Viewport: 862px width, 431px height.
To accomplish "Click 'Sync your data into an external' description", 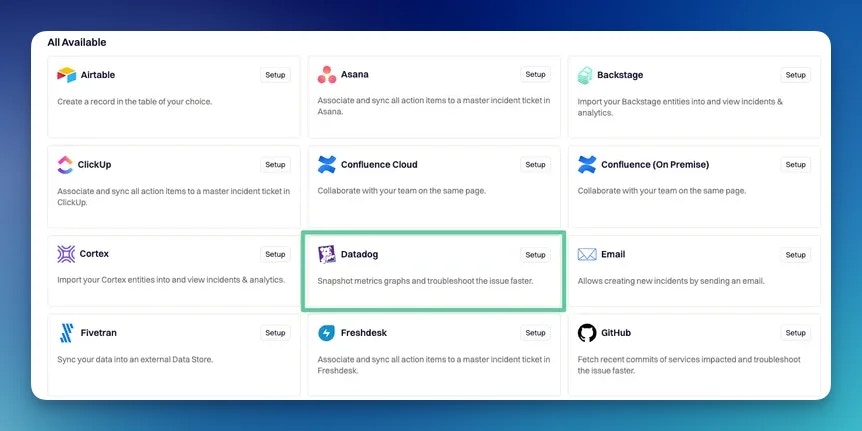I will pos(135,360).
